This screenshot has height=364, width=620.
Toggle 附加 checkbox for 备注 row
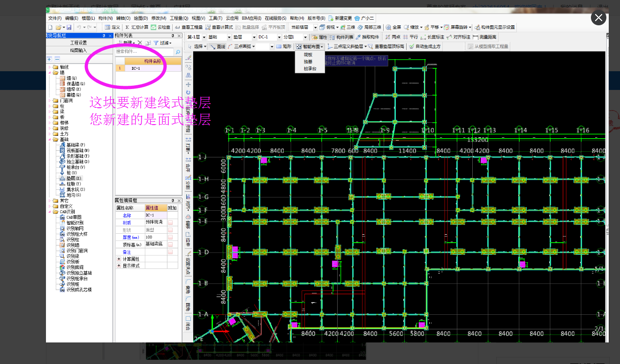tap(171, 252)
